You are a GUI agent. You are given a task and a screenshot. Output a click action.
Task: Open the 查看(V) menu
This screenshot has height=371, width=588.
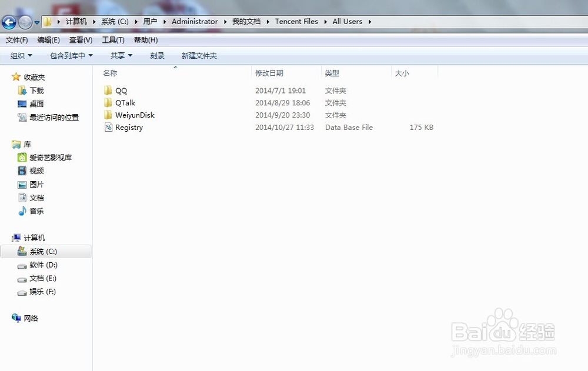point(81,40)
